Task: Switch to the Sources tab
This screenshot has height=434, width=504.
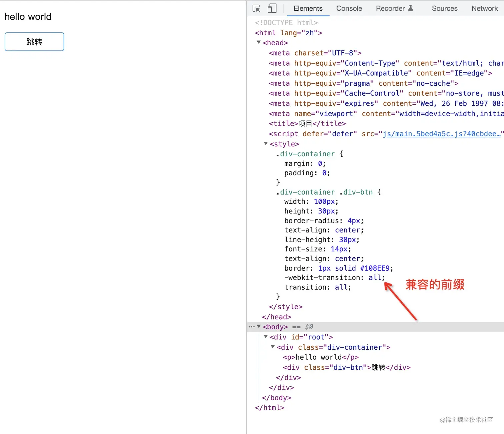Action: (445, 8)
